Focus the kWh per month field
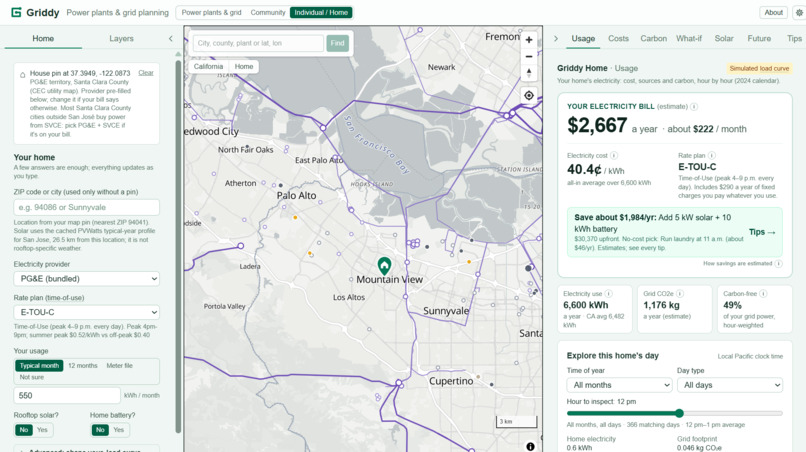This screenshot has width=806, height=452. (67, 395)
